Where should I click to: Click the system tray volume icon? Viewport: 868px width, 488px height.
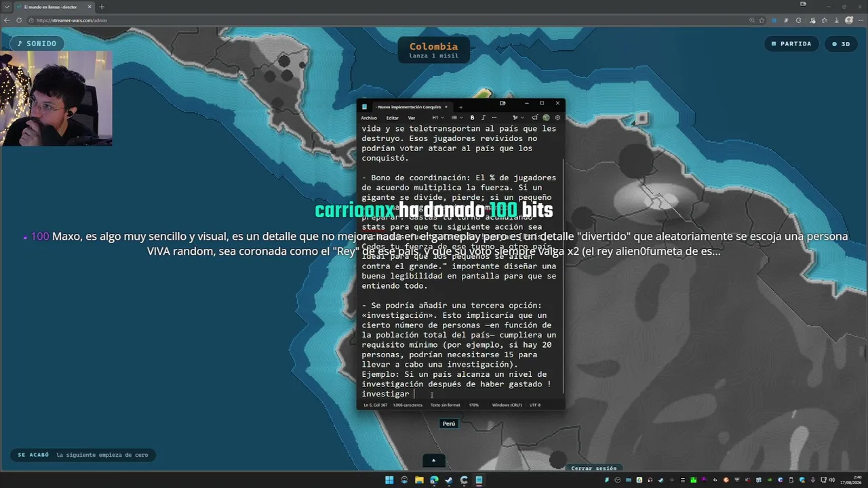click(x=832, y=480)
